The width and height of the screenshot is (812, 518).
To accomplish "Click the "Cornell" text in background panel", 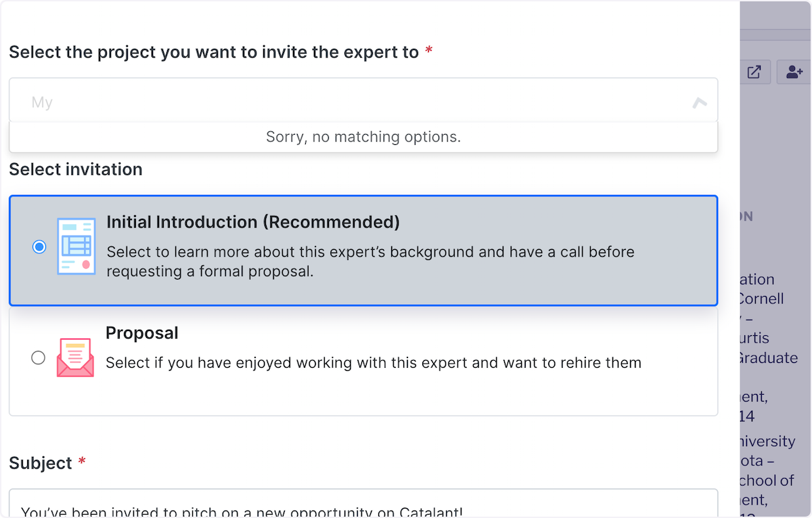I will pyautogui.click(x=760, y=299).
